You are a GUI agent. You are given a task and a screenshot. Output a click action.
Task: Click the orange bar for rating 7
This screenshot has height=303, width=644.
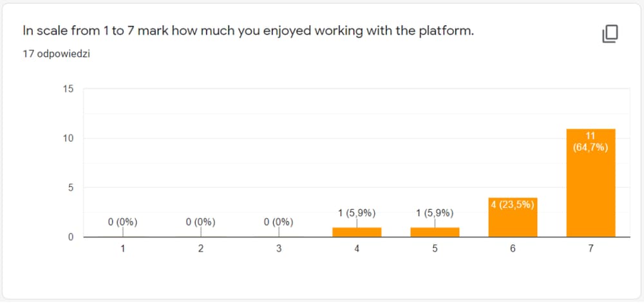591,193
